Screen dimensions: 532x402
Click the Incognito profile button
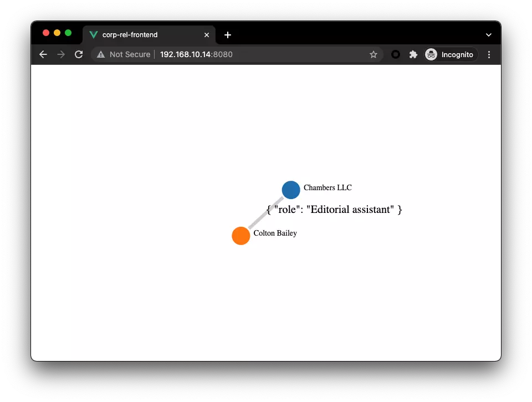pos(451,54)
